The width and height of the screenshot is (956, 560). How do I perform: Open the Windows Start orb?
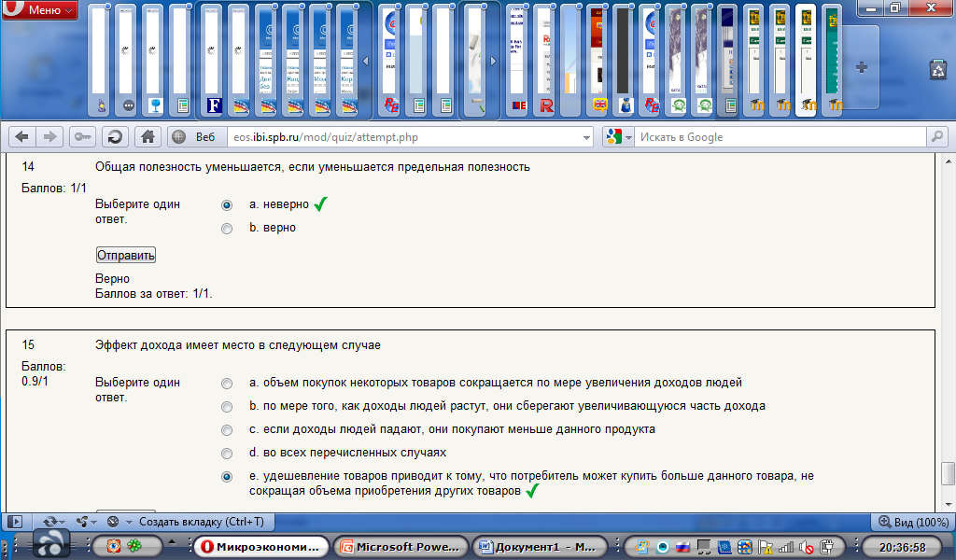(51, 544)
